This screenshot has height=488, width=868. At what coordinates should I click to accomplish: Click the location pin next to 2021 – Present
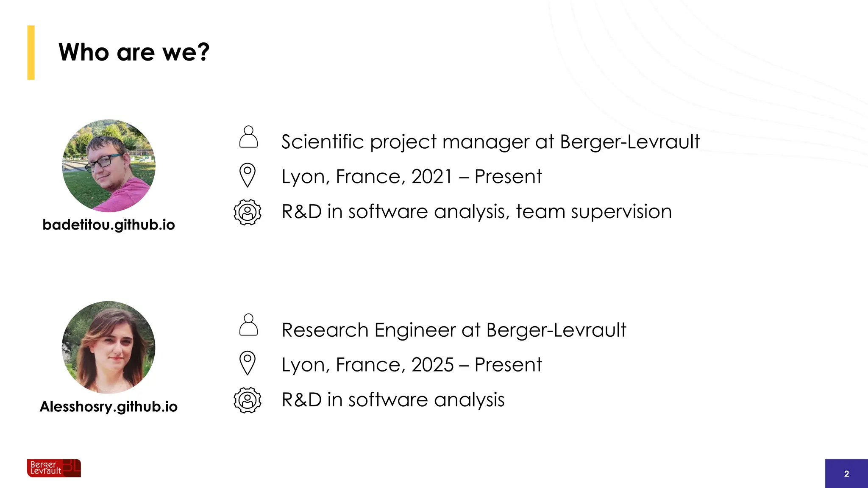248,175
